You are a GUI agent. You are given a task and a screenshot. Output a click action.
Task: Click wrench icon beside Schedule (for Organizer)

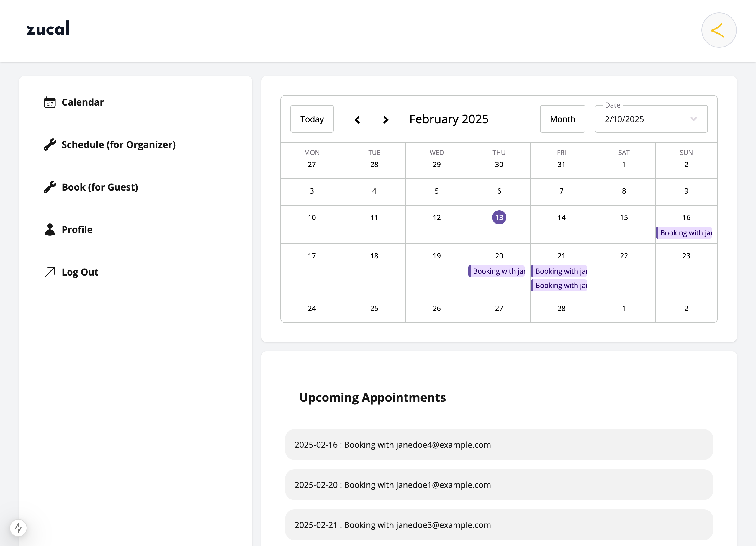[50, 145]
